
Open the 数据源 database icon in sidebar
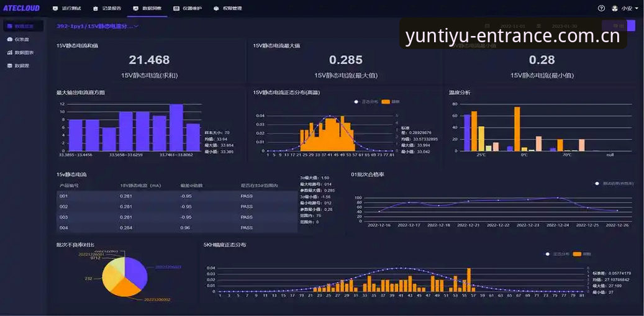click(x=10, y=66)
